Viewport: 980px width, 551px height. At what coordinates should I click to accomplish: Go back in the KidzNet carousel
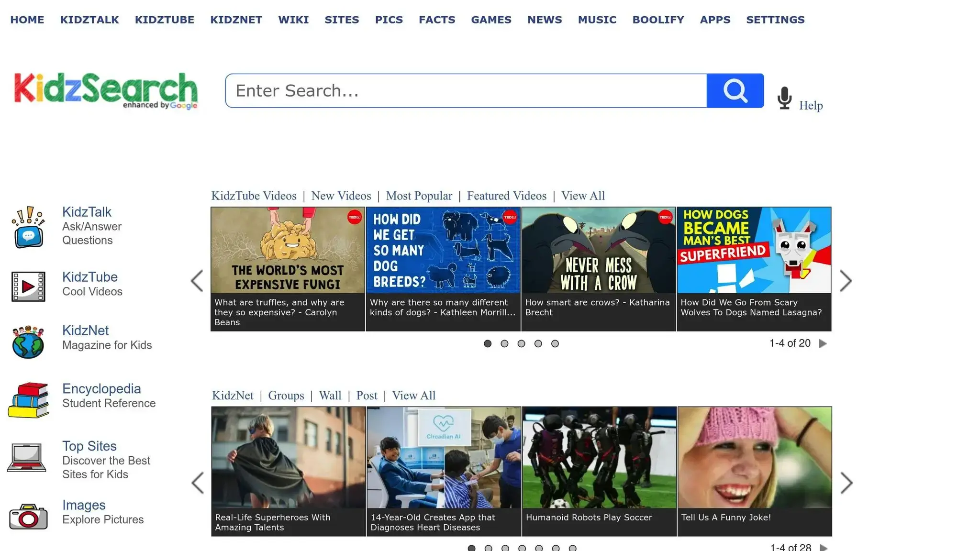point(198,483)
